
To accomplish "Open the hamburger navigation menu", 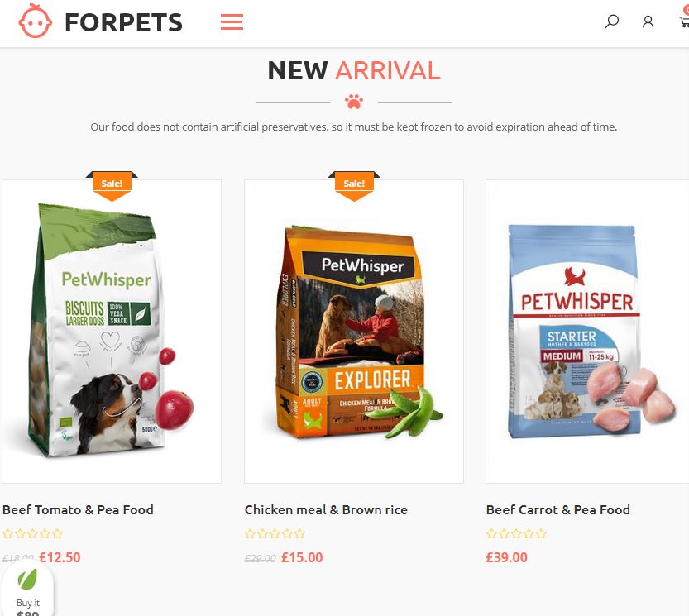I will pos(232,21).
